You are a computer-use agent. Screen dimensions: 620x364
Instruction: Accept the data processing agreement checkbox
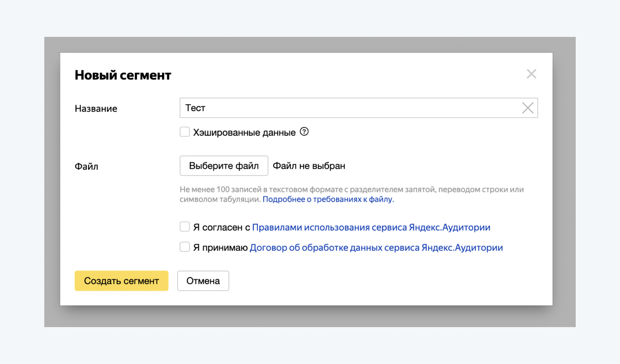[185, 247]
